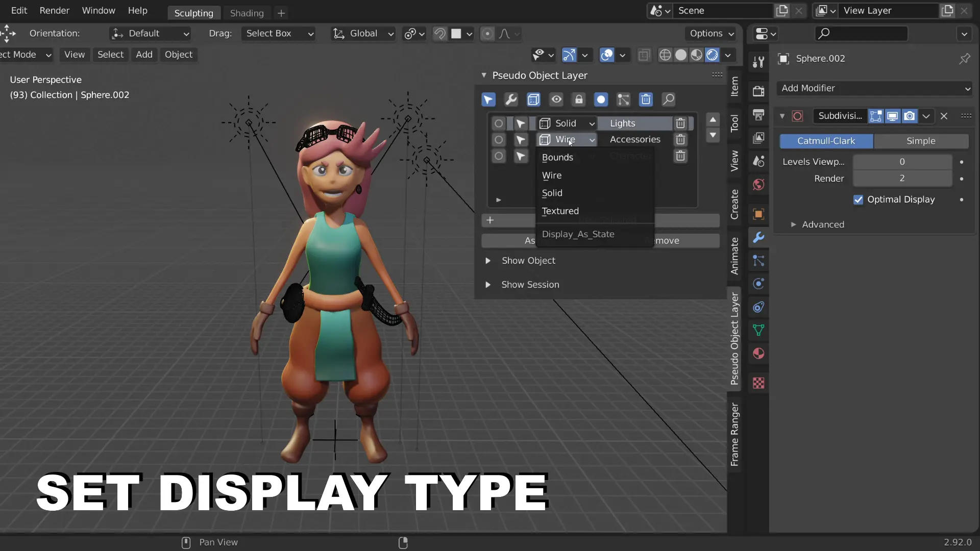Move layer up with the up arrow
The image size is (980, 551).
click(713, 120)
